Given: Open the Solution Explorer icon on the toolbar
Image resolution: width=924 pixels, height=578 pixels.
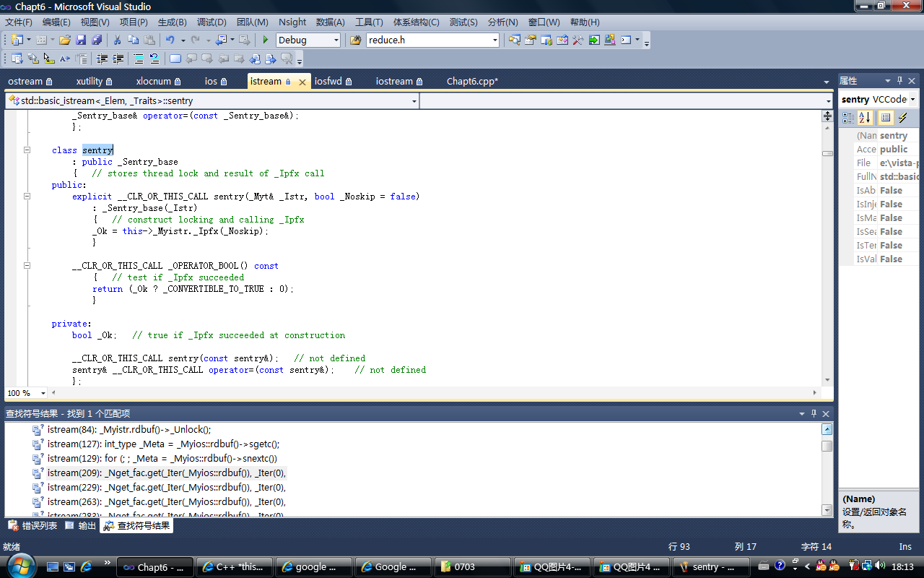Looking at the screenshot, I should (x=515, y=40).
